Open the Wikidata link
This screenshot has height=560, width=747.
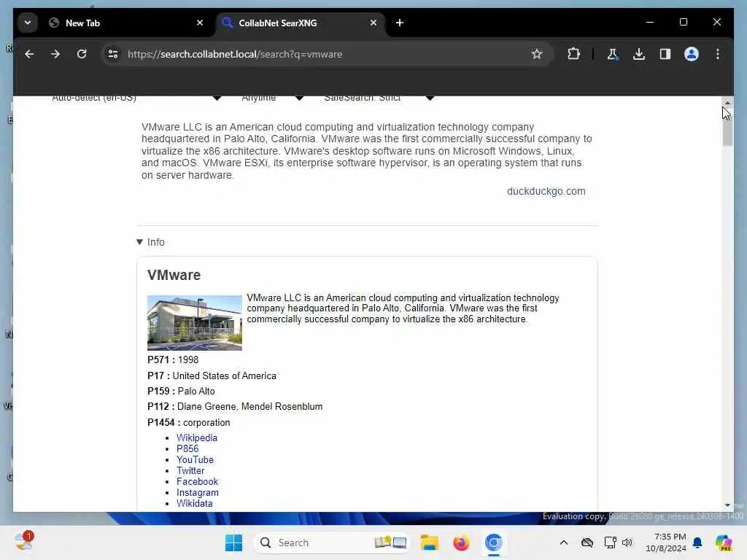coord(194,503)
